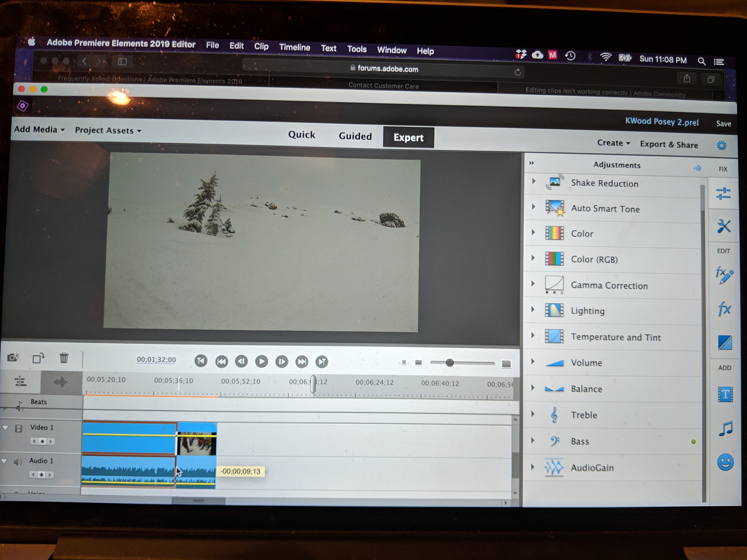Open the Graphics smiley face icon
The image size is (747, 560).
coord(725,462)
